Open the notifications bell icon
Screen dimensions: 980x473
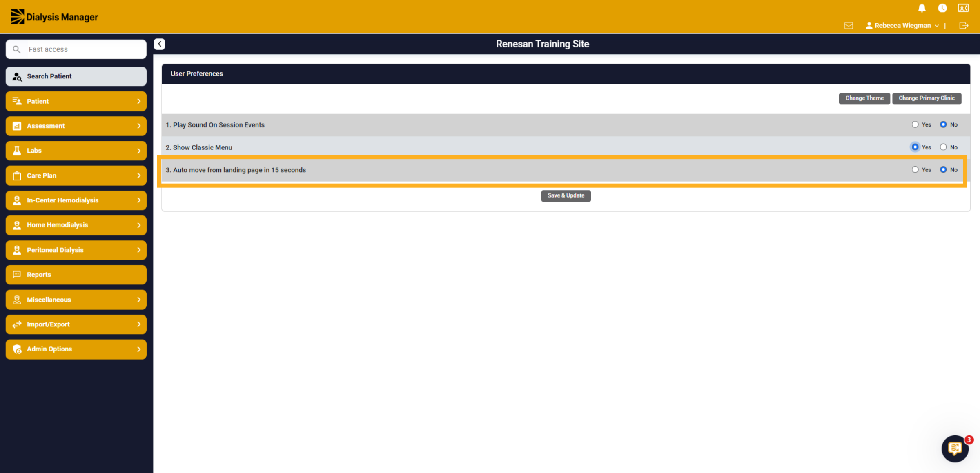pyautogui.click(x=922, y=8)
